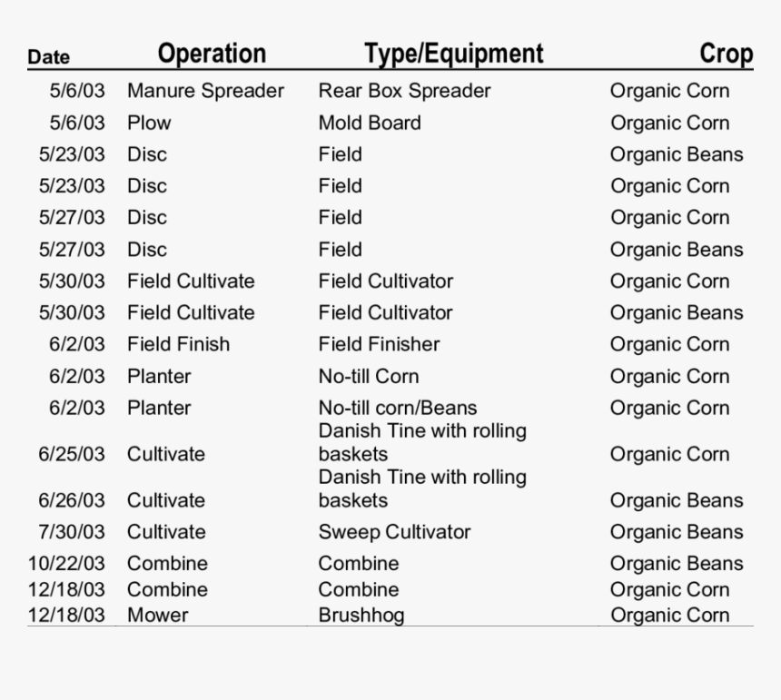
Task: Click the 7/30/03 date cell
Action: click(71, 532)
